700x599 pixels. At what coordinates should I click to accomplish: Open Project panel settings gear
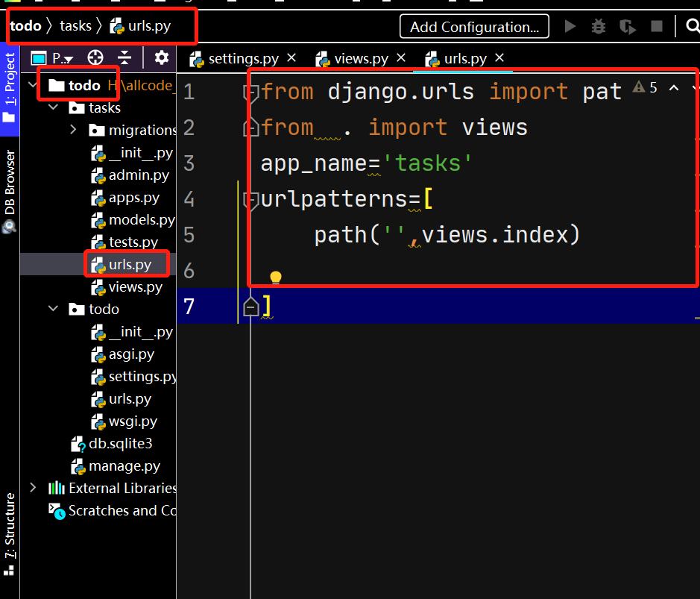[x=161, y=57]
